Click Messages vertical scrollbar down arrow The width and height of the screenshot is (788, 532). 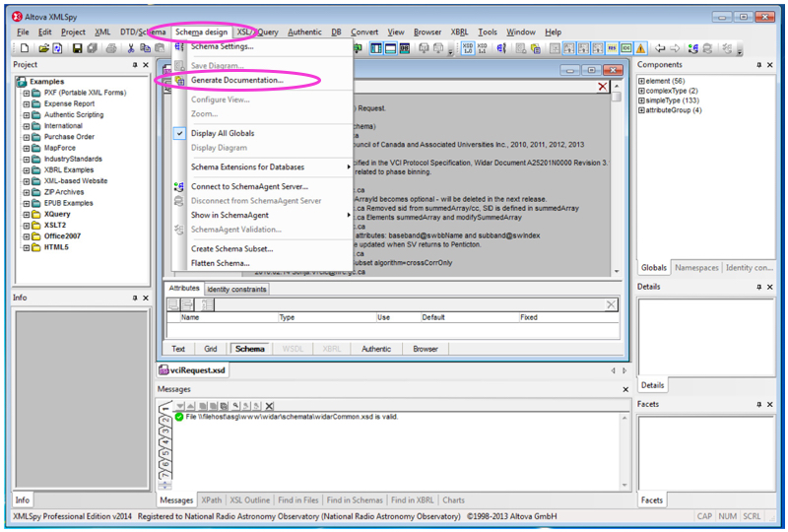[x=624, y=486]
